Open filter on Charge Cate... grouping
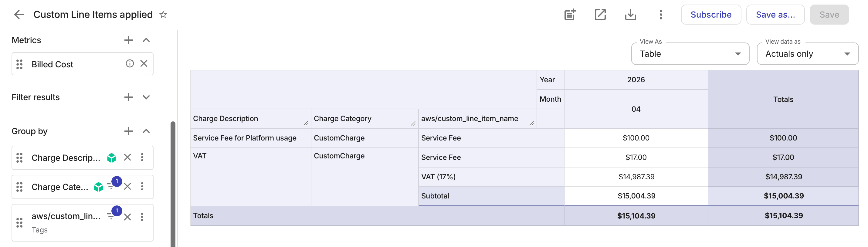Screen dimensions: 868x247 [x=111, y=186]
